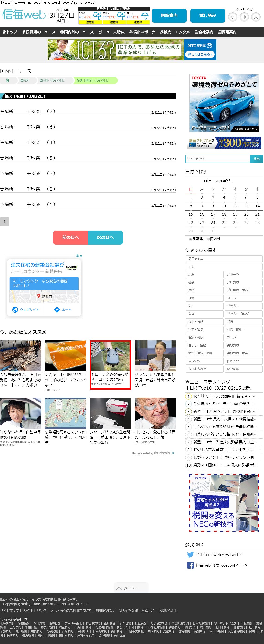Viewport: 264px width, 644px height.
Task: Expand the メニュー footer toggle
Action: point(131,588)
